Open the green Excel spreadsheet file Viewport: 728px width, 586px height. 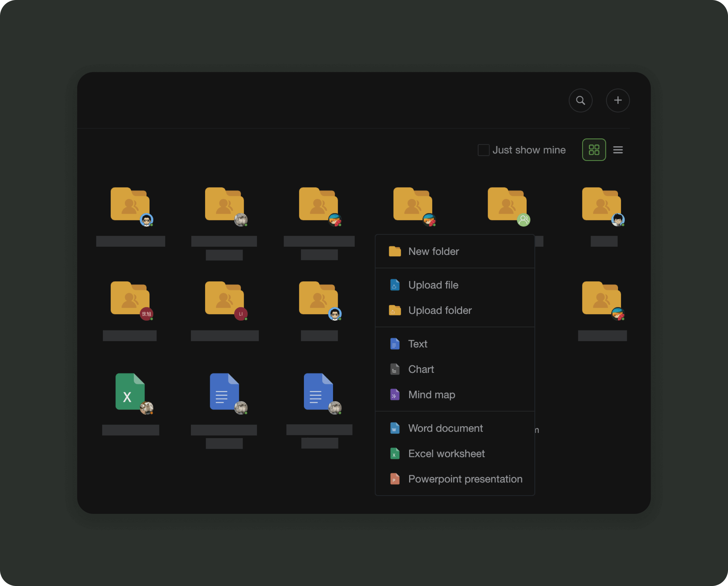click(130, 392)
